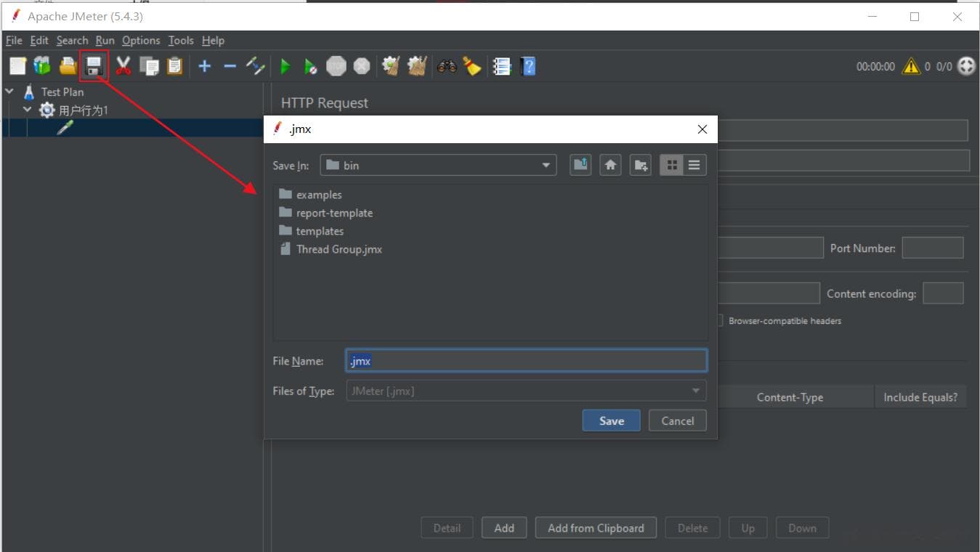
Task: Click the Reset Search brush icon
Action: [472, 67]
